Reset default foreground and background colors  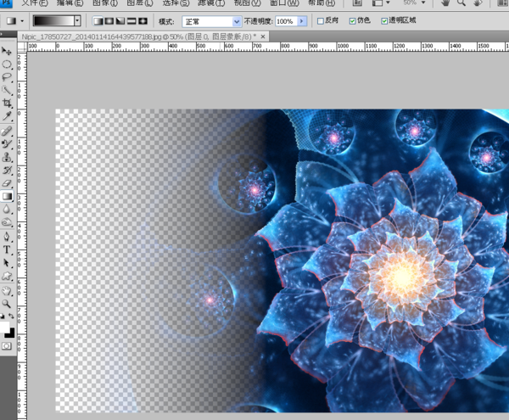(3, 316)
